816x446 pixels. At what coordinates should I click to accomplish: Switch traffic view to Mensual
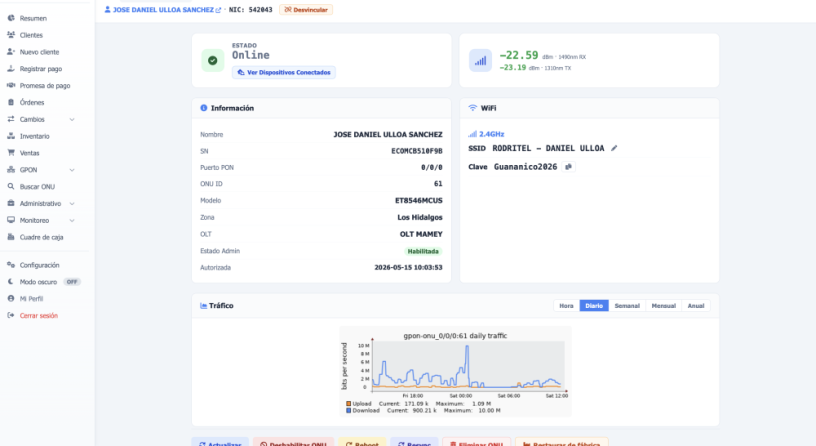pyautogui.click(x=664, y=306)
